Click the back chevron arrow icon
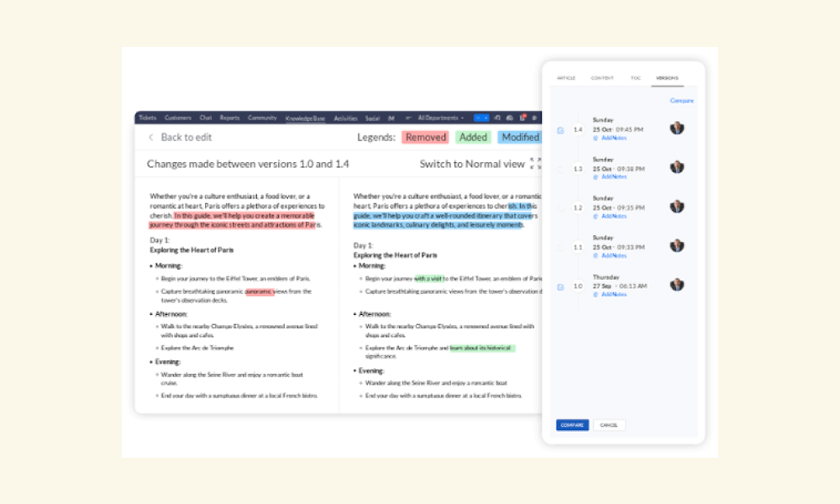 coord(151,137)
